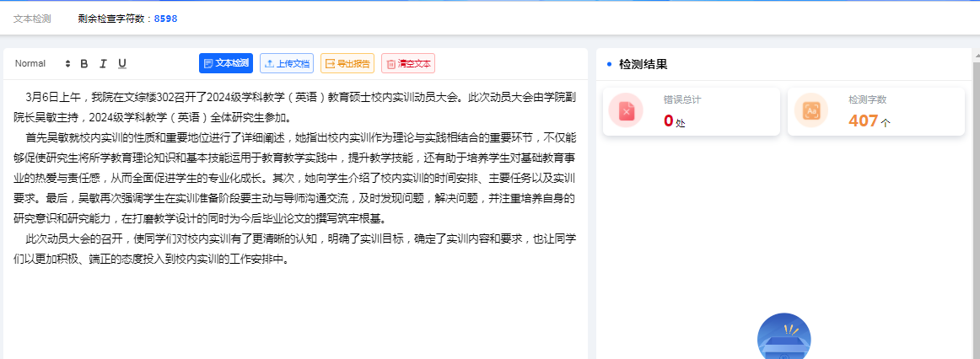Toggle bold formatting (B)
The height and width of the screenshot is (359, 980).
click(x=83, y=64)
